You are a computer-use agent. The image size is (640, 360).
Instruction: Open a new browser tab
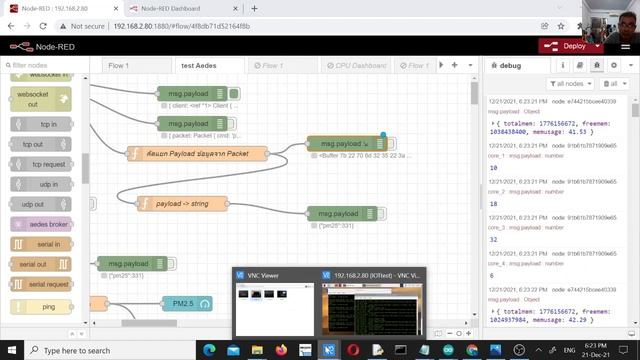click(254, 8)
